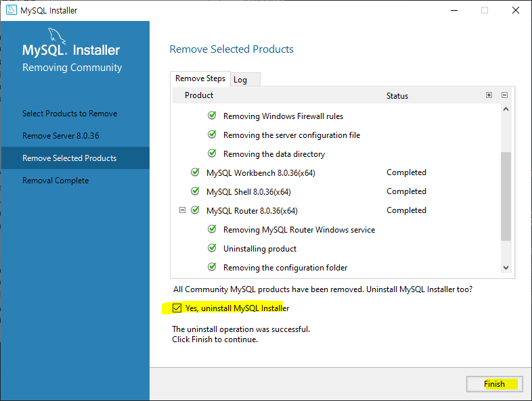Click checkmark icon beside MySQL Router 8.0.36(x64)
Viewport: 532px width, 401px height.
pyautogui.click(x=195, y=210)
